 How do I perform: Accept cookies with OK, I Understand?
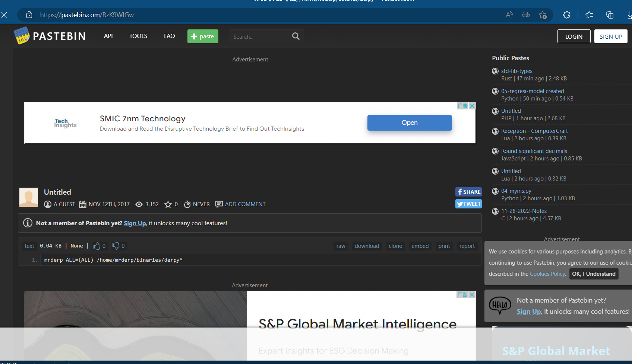pos(594,274)
